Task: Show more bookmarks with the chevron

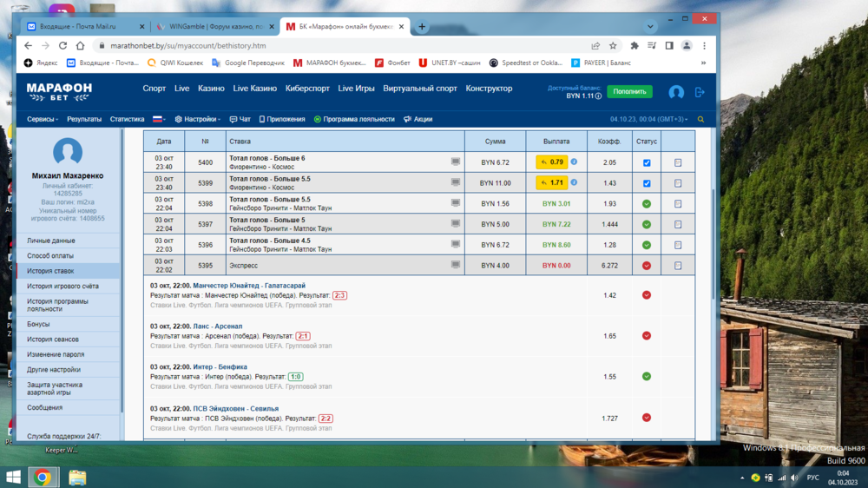Action: tap(704, 63)
